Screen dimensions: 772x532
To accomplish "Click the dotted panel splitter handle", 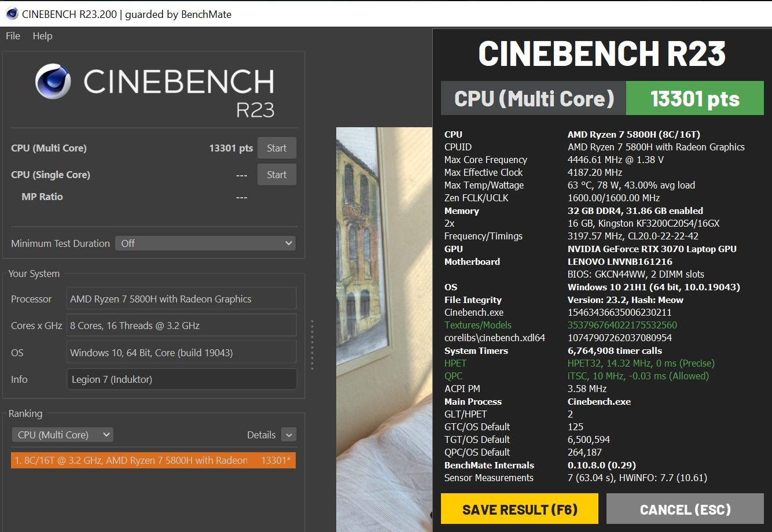I will click(312, 345).
